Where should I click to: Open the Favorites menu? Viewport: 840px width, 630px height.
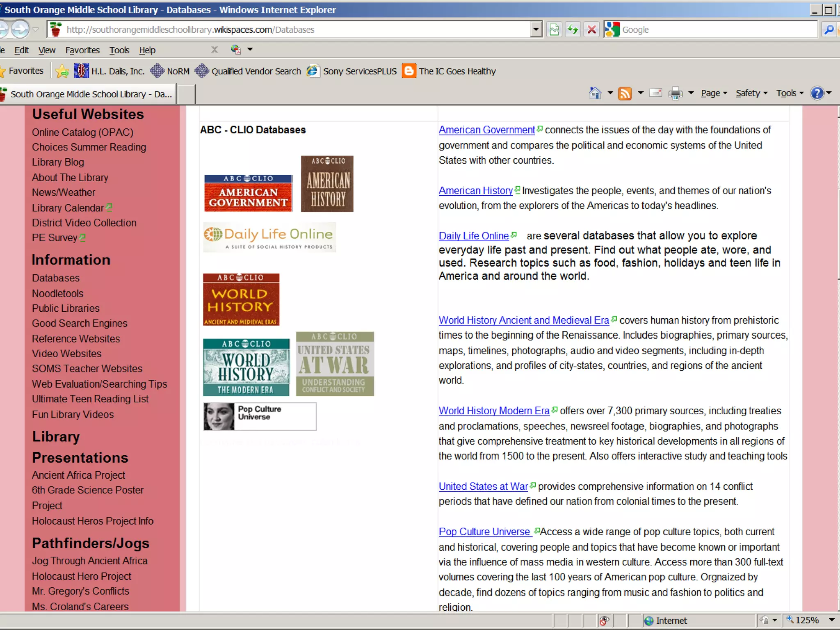(x=82, y=50)
